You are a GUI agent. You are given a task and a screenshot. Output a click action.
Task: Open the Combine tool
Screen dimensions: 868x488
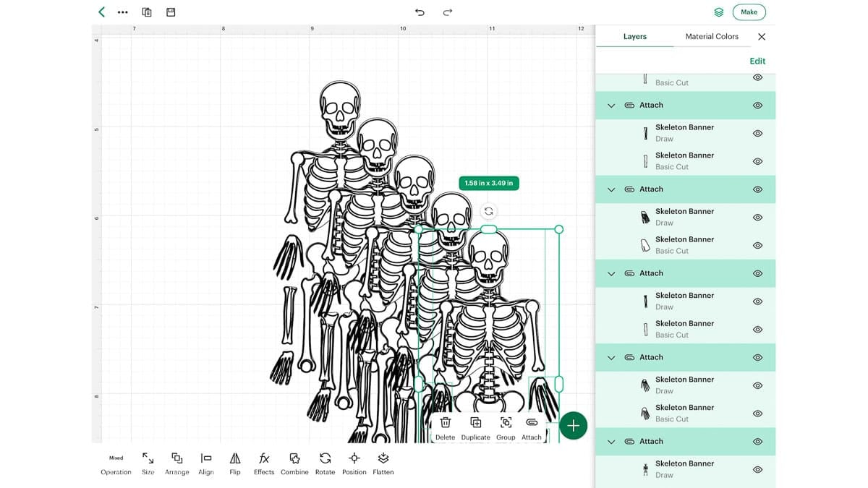point(294,464)
